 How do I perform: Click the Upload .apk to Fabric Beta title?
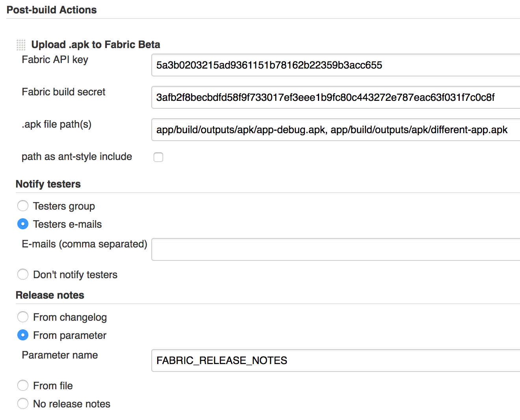coord(96,45)
